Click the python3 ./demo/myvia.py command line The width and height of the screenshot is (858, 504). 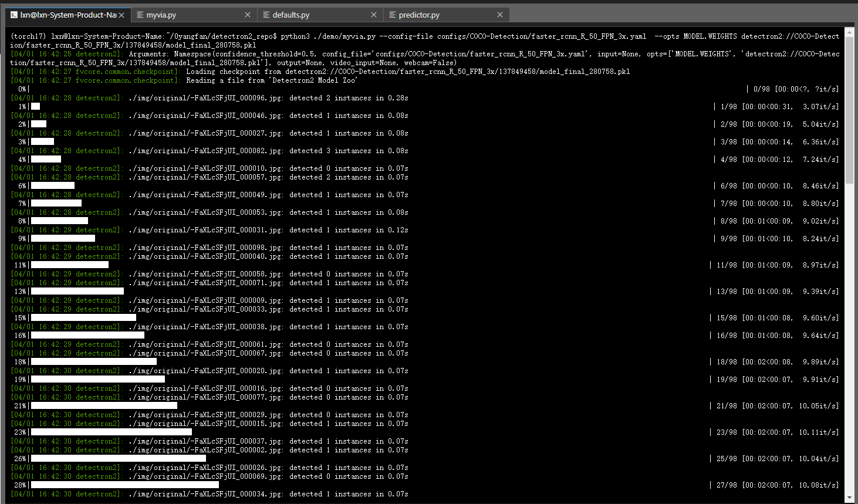coord(425,40)
